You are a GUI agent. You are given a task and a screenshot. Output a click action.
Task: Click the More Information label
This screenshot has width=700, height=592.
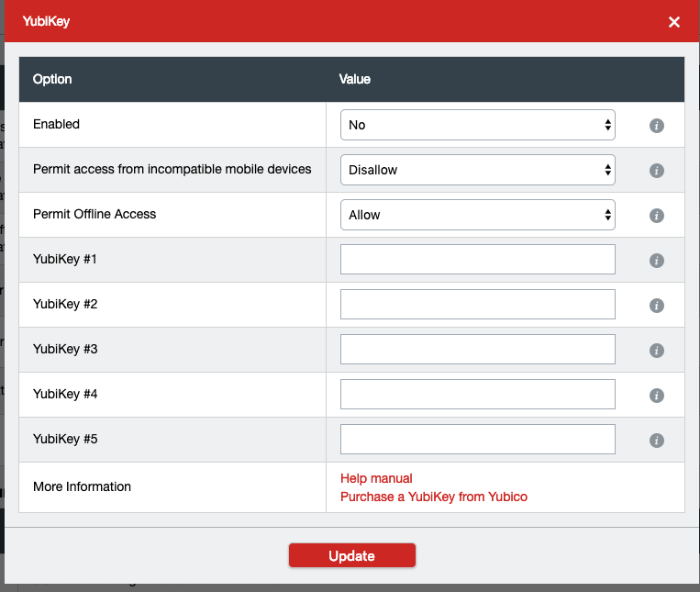coord(83,486)
